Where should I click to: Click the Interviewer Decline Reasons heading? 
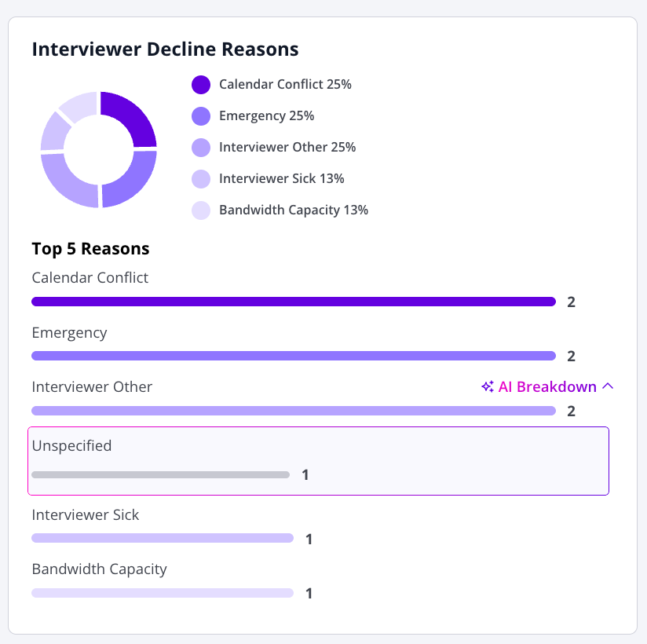[165, 49]
